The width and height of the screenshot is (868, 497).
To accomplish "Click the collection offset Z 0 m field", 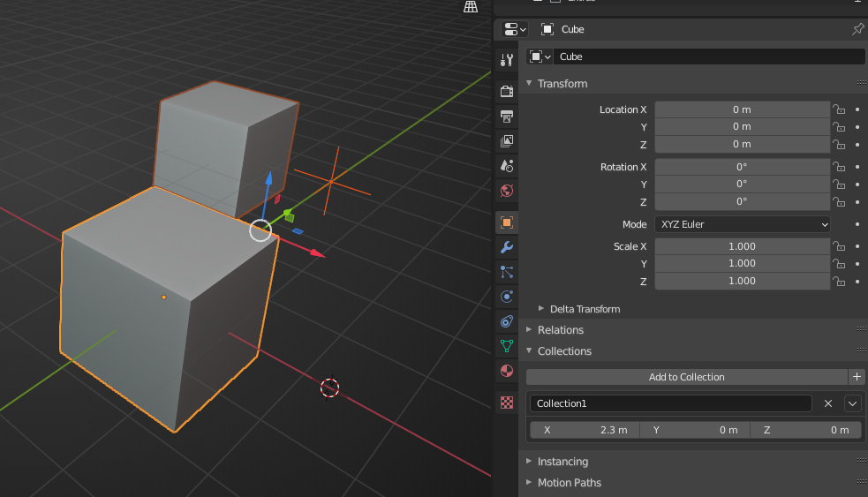I will coord(806,430).
